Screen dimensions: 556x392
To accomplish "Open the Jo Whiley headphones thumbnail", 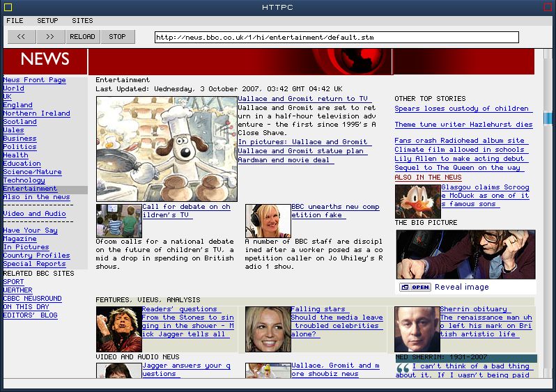I will (268, 221).
